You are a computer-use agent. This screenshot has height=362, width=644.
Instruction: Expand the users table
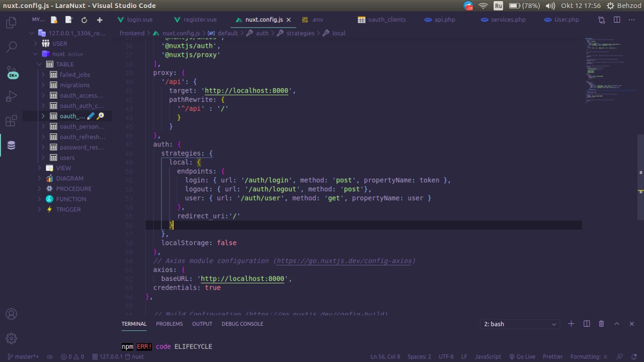pyautogui.click(x=43, y=158)
